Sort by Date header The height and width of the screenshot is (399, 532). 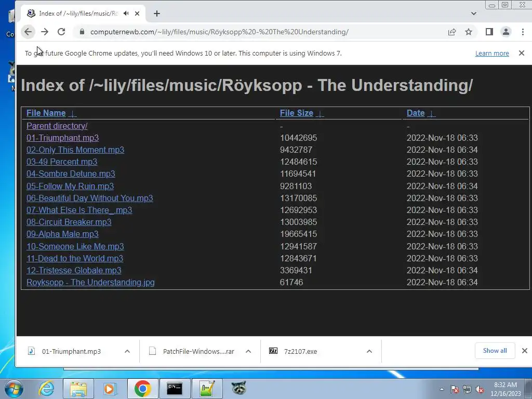click(416, 113)
